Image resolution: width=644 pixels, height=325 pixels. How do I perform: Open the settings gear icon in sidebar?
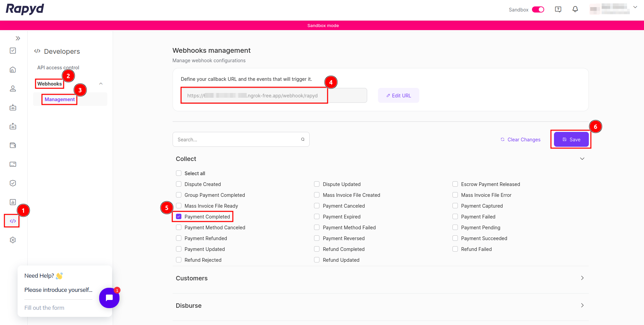point(13,240)
